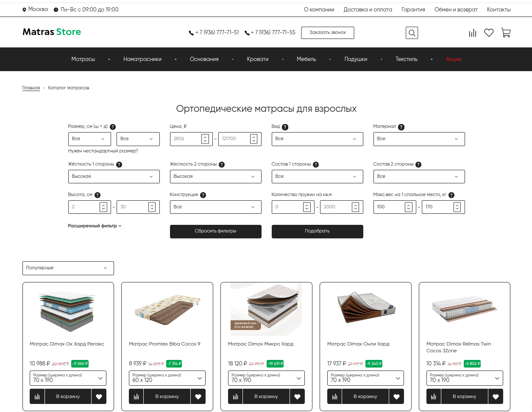Compare Dimax Relmas Twin Cocos 3Zone
This screenshot has height=412, width=532.
pos(434,396)
